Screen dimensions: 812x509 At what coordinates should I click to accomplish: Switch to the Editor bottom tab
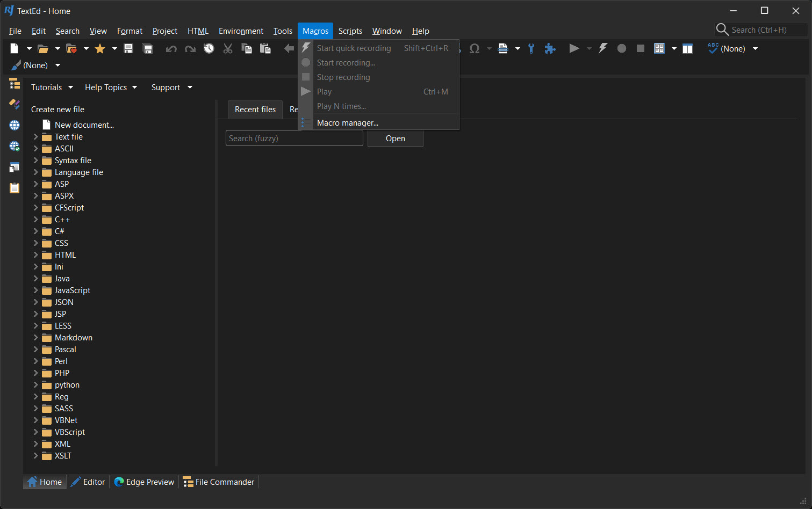(x=89, y=482)
